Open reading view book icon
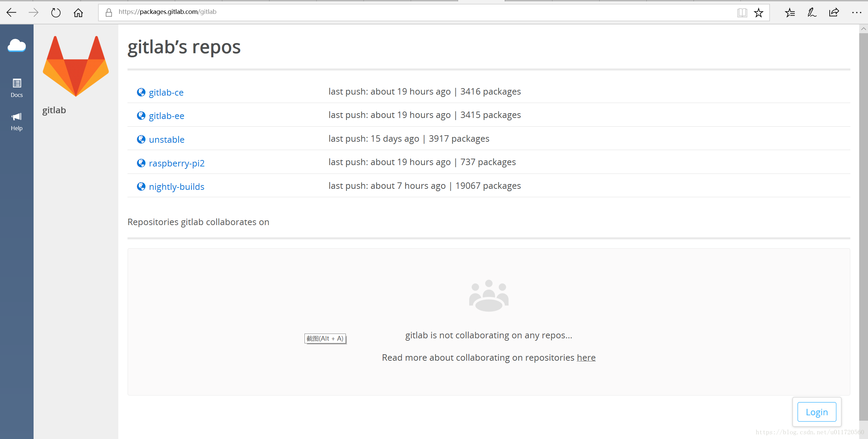This screenshot has width=868, height=439. click(742, 13)
